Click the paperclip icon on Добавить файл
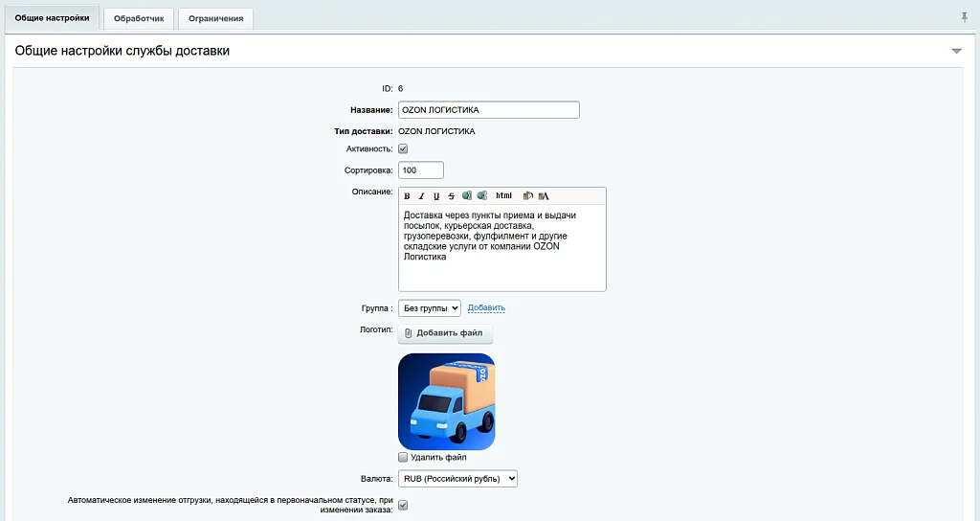The image size is (980, 521). [x=408, y=333]
